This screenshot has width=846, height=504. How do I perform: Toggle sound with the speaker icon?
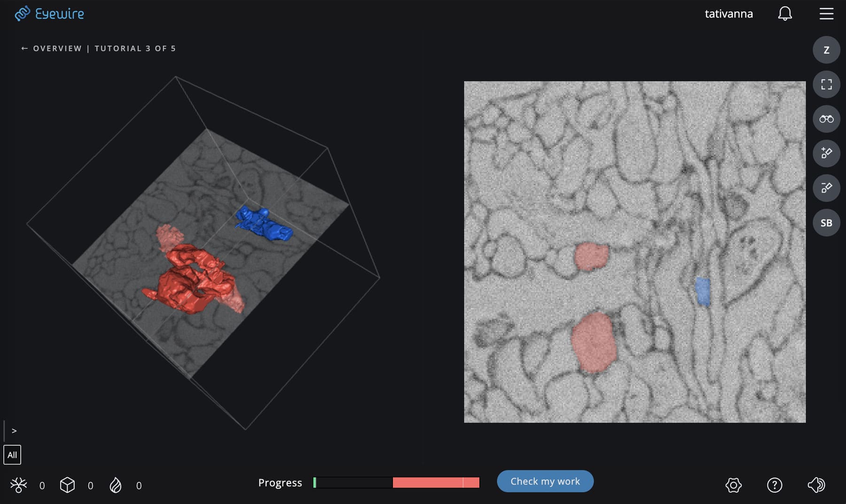(x=816, y=485)
